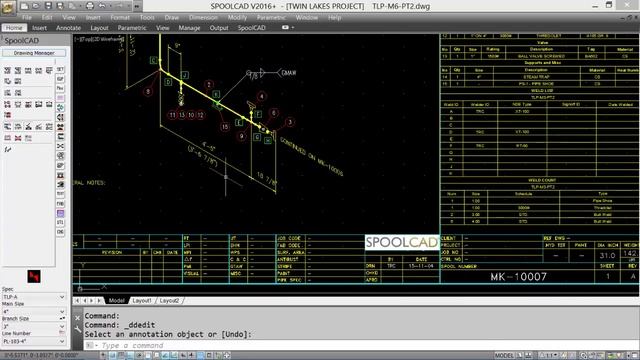Open the Modify menu
640x360 pixels.
[x=237, y=18]
